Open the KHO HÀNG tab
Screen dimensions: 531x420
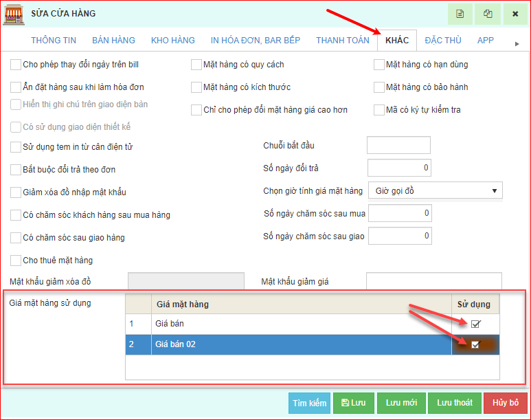(172, 41)
